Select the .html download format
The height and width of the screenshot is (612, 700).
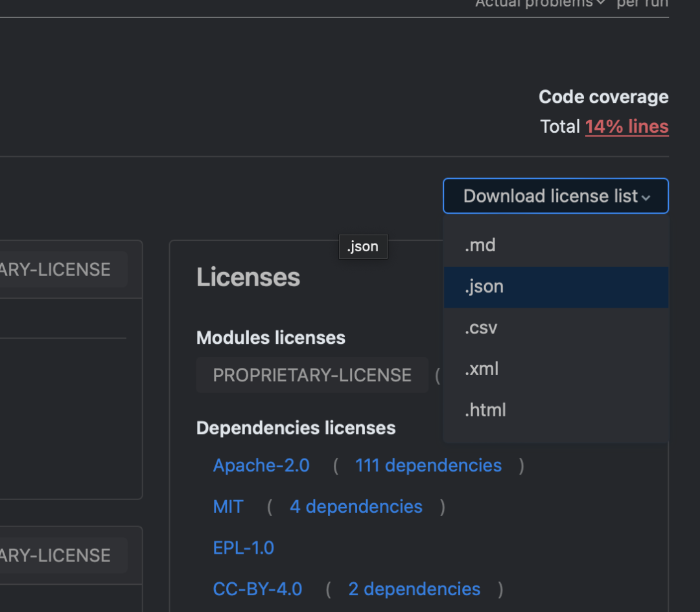click(556, 410)
